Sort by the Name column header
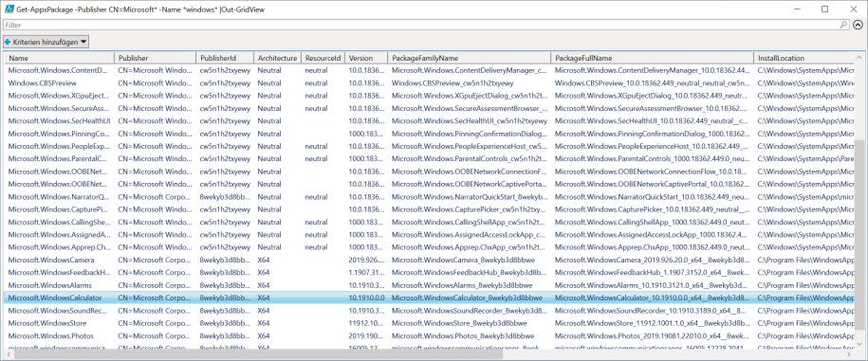 pyautogui.click(x=59, y=58)
